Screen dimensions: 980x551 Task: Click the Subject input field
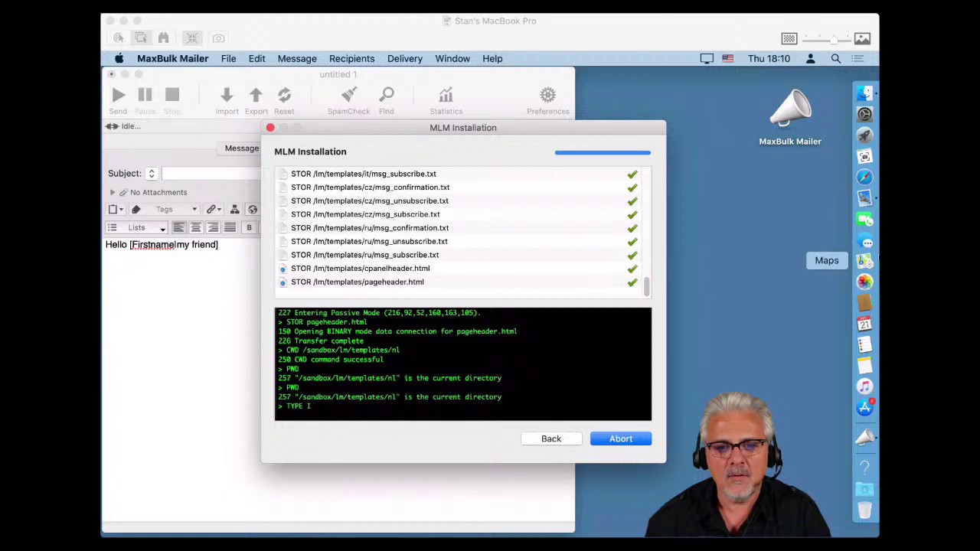tap(211, 174)
